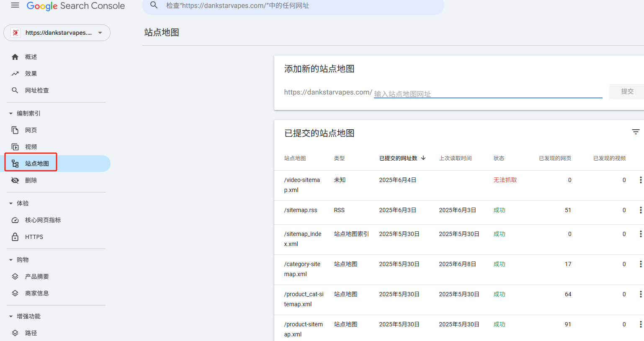
Task: Open the /video-sitemap.xml sitemap entry
Action: pos(303,184)
